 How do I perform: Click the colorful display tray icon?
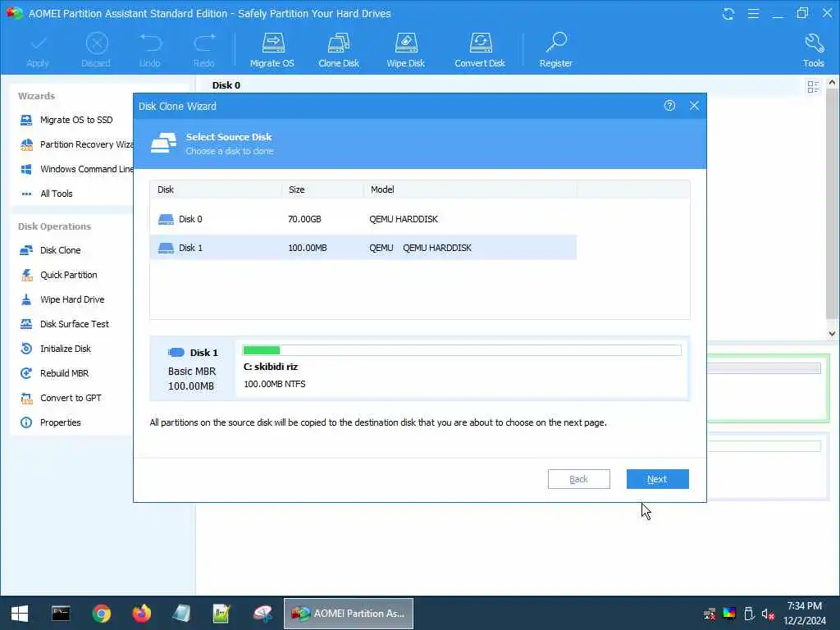[x=729, y=614]
